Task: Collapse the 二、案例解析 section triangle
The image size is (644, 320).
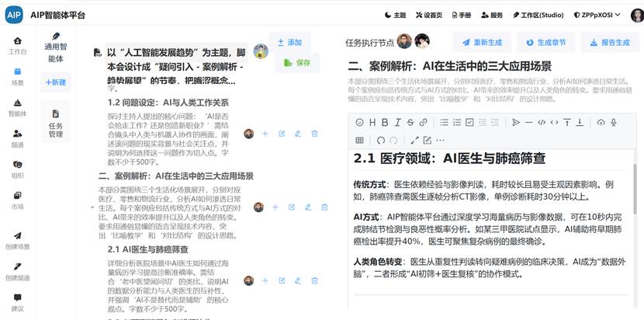Action: click(92, 207)
